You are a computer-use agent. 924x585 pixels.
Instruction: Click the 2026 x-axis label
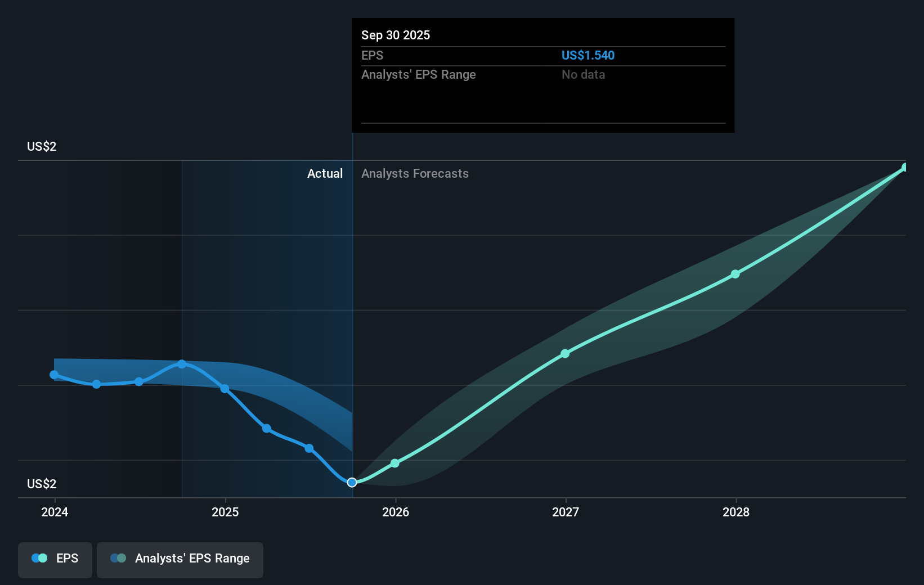click(395, 512)
